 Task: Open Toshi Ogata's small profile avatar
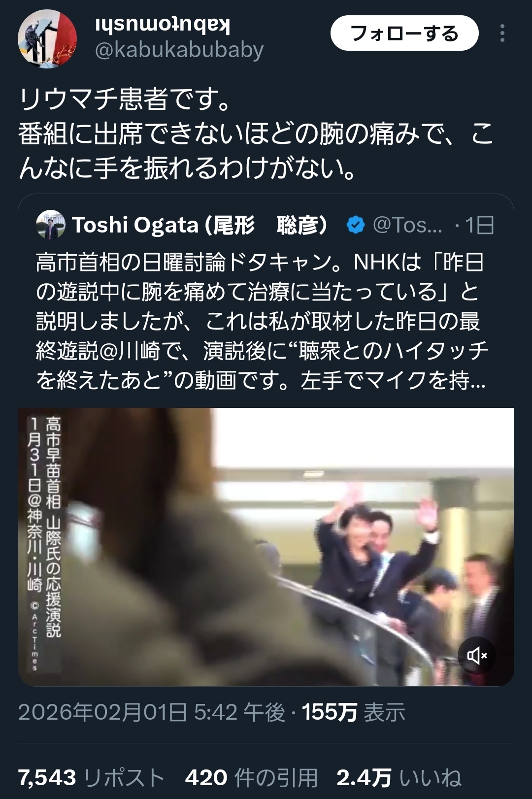51,225
